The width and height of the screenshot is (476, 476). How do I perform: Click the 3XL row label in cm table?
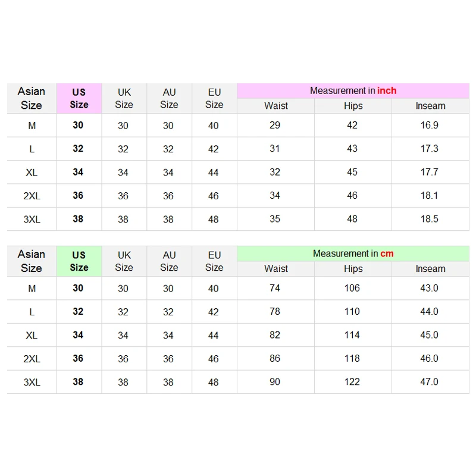pos(32,383)
